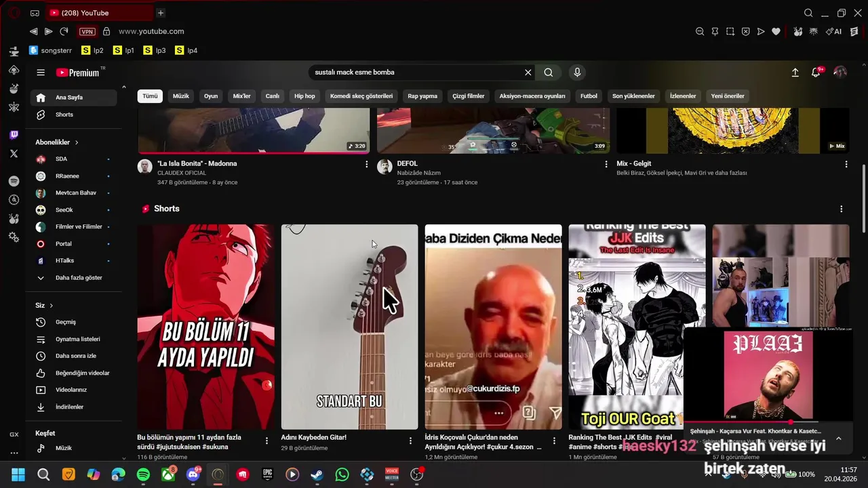Click the YouTube Premium logo
Image resolution: width=868 pixels, height=488 pixels.
pyautogui.click(x=78, y=73)
